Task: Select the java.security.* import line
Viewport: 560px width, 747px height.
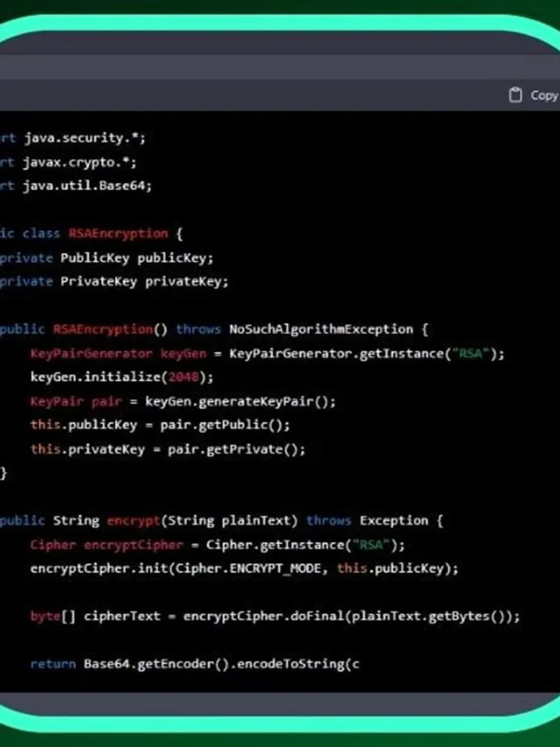Action: pos(73,138)
